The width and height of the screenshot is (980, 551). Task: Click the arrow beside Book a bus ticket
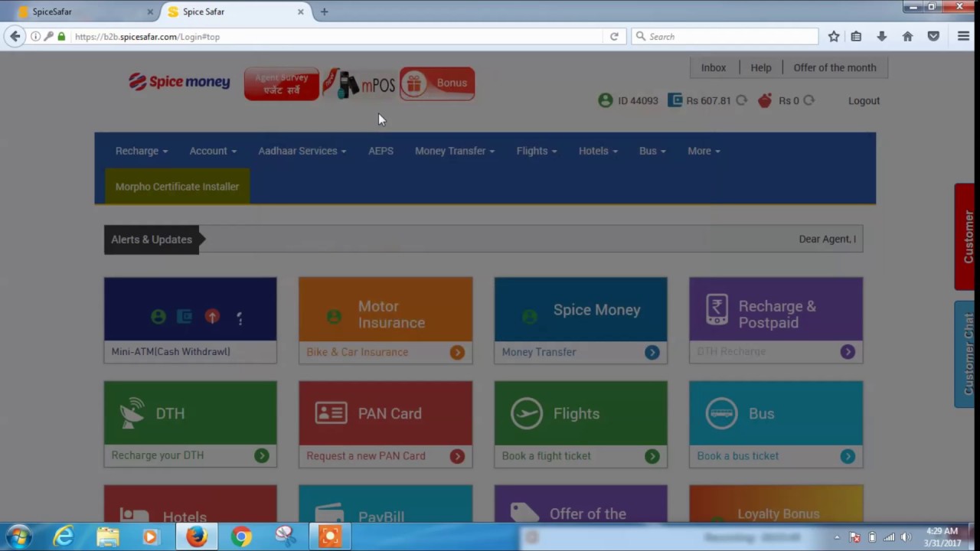pyautogui.click(x=848, y=456)
